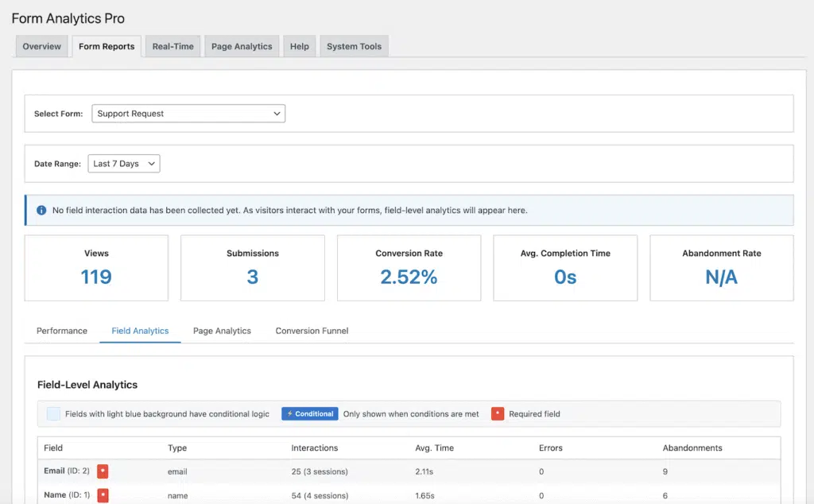Click the Submissions card showing 3
This screenshot has width=814, height=504.
point(253,268)
